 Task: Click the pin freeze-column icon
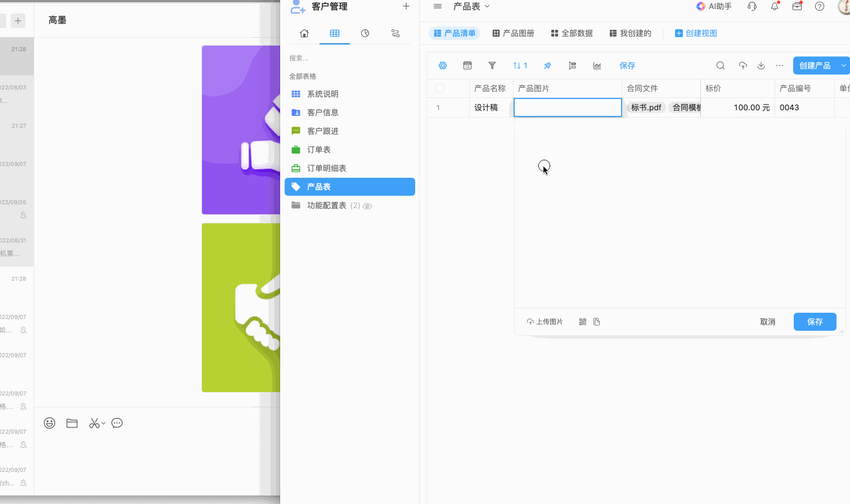[x=547, y=66]
